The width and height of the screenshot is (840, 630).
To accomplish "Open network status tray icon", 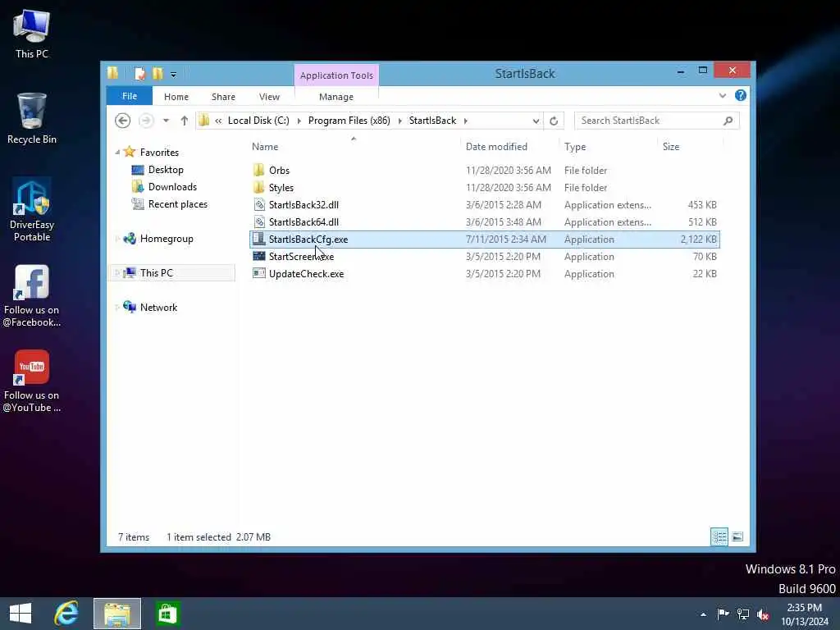I will [x=743, y=614].
